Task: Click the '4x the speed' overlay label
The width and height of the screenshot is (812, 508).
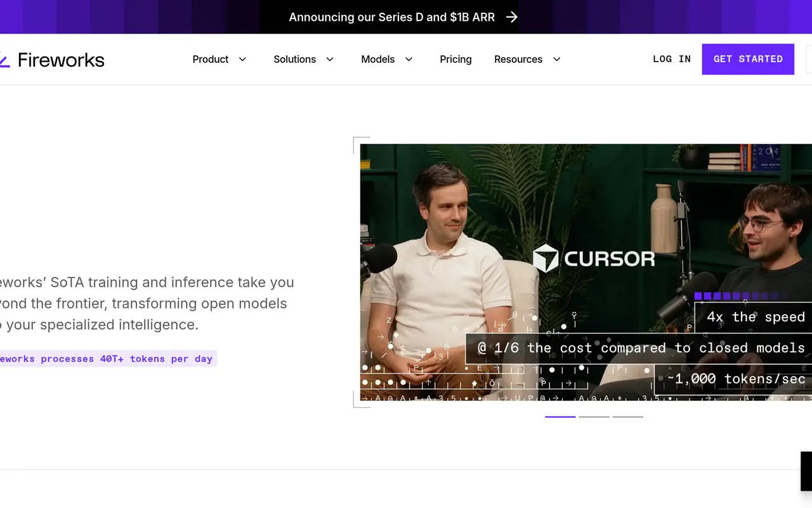Action: point(754,317)
